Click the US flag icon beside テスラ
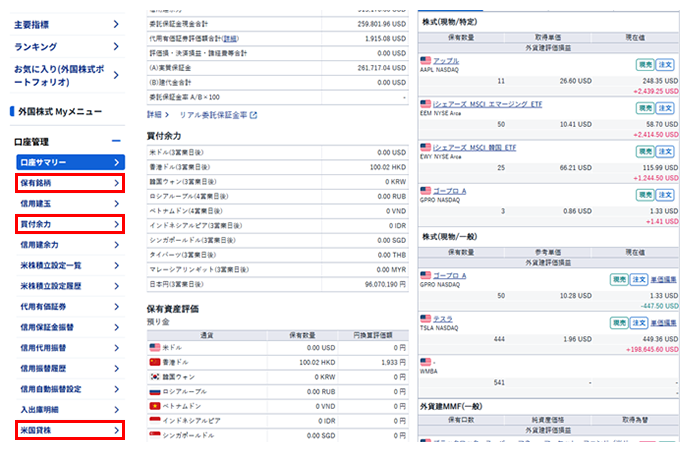 pyautogui.click(x=426, y=319)
